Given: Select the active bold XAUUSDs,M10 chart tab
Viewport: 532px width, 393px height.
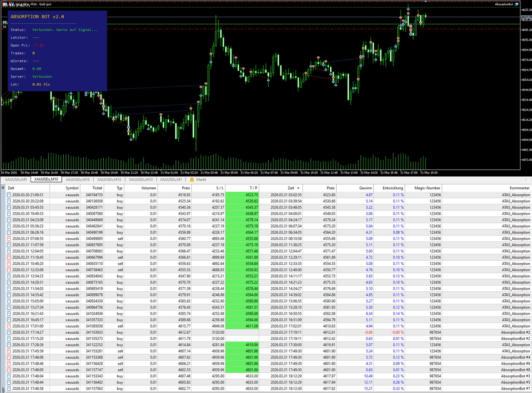Looking at the screenshot, I should click(46, 179).
